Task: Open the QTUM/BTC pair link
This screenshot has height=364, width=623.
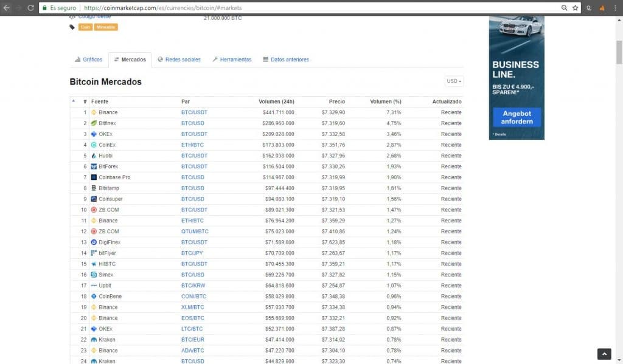Action: [x=195, y=232]
